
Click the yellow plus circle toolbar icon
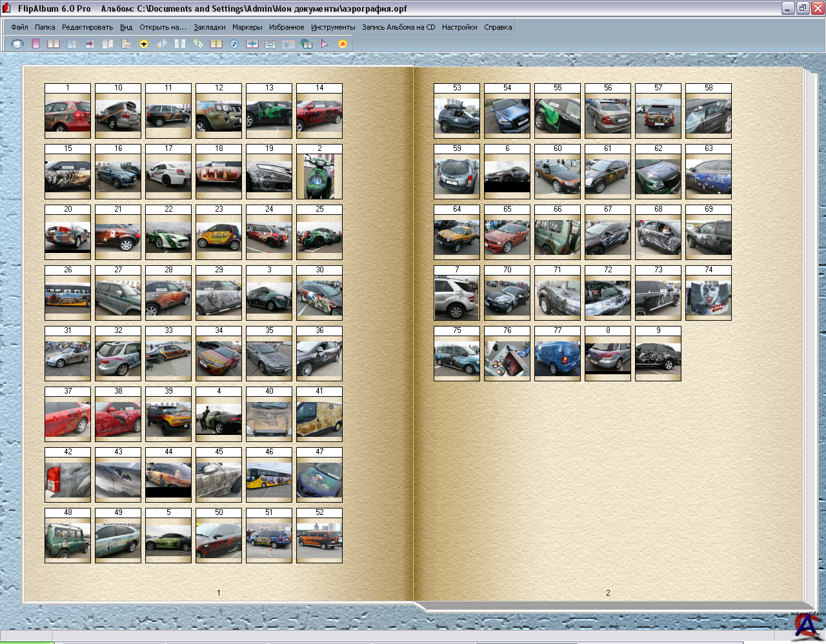coord(144,44)
